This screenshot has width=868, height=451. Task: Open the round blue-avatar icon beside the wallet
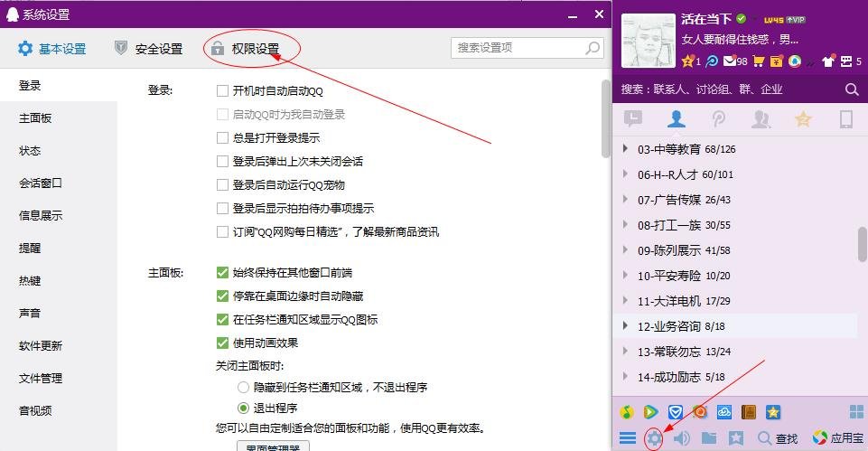pyautogui.click(x=795, y=61)
